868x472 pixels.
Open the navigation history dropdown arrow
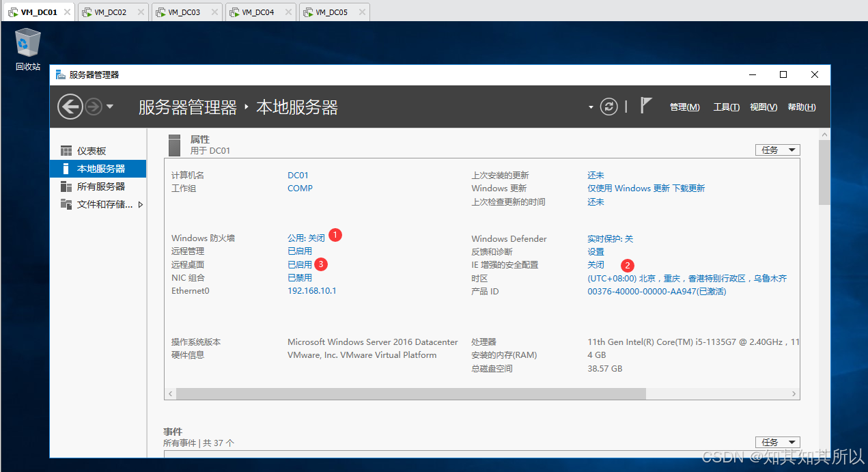click(110, 107)
